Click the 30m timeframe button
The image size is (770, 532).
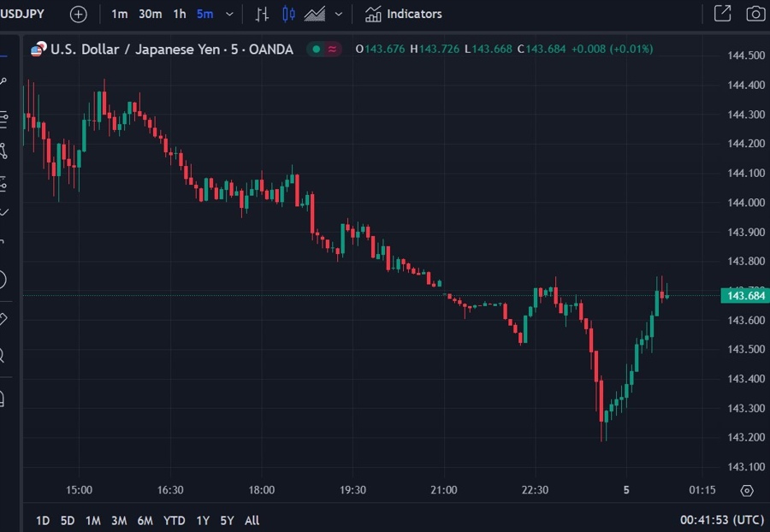[152, 14]
